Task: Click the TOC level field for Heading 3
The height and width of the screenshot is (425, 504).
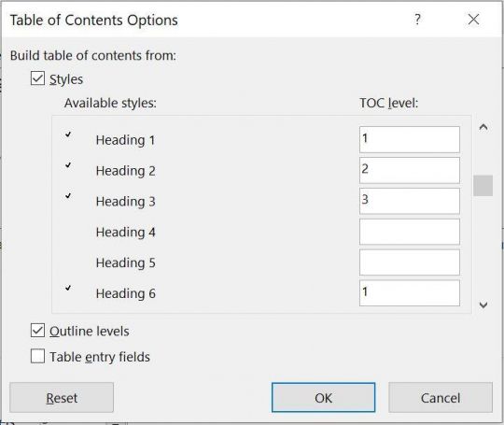Action: point(410,201)
